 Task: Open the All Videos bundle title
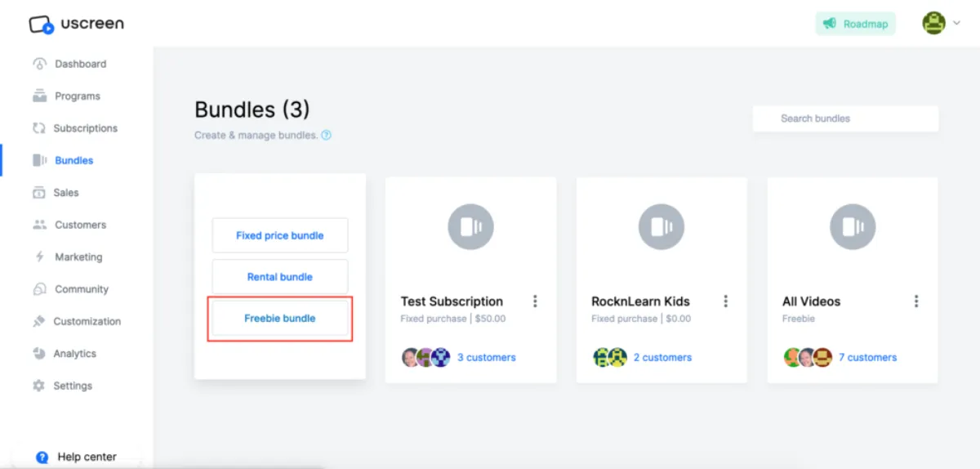(x=811, y=301)
